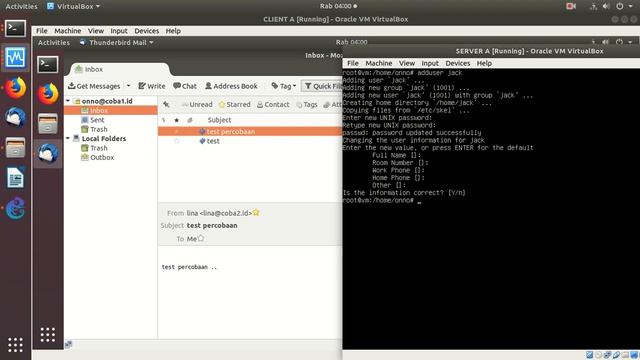Star the 'test' message
The width and height of the screenshot is (640, 360).
pyautogui.click(x=176, y=141)
